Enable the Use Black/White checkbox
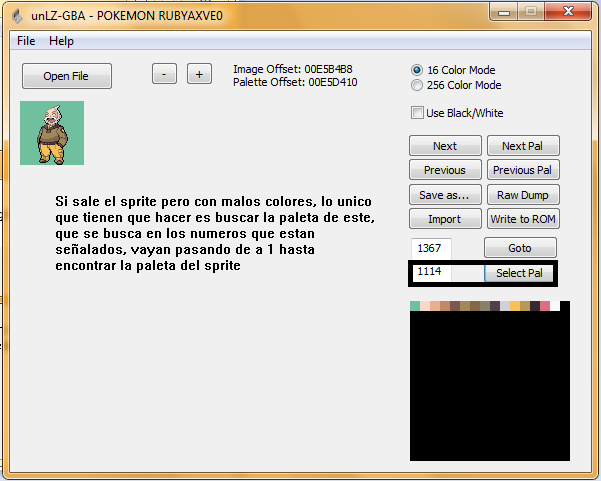The height and width of the screenshot is (481, 601). 417,113
